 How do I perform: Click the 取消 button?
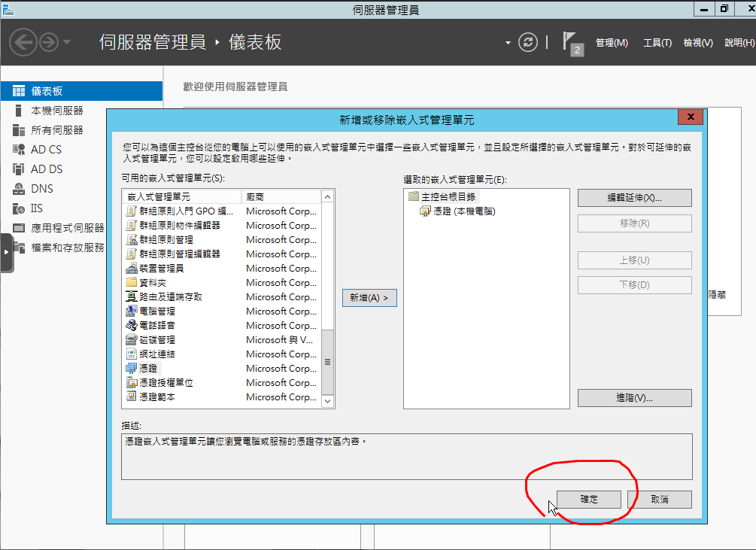(x=660, y=500)
